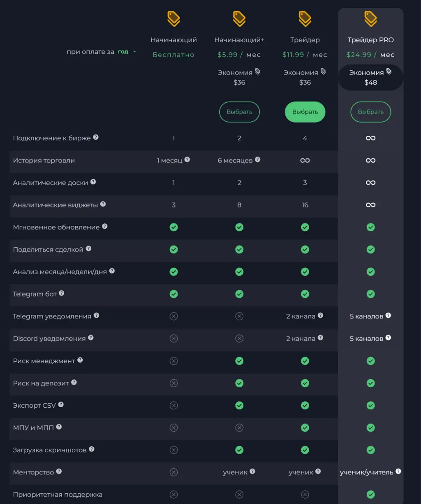Choose the Начинающий+ plan with Выбрать
Viewport: 421px width, 504px height.
click(239, 112)
